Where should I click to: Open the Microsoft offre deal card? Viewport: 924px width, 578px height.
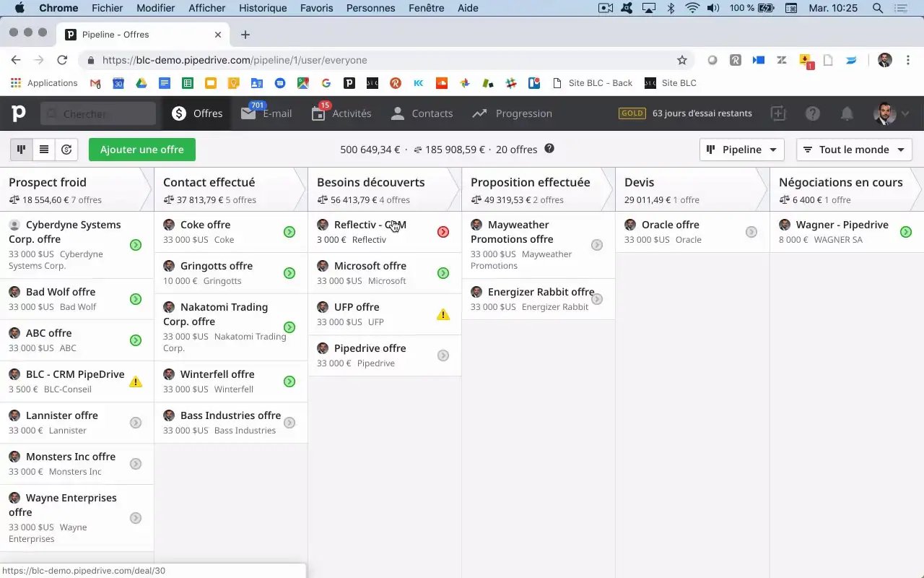click(x=385, y=273)
